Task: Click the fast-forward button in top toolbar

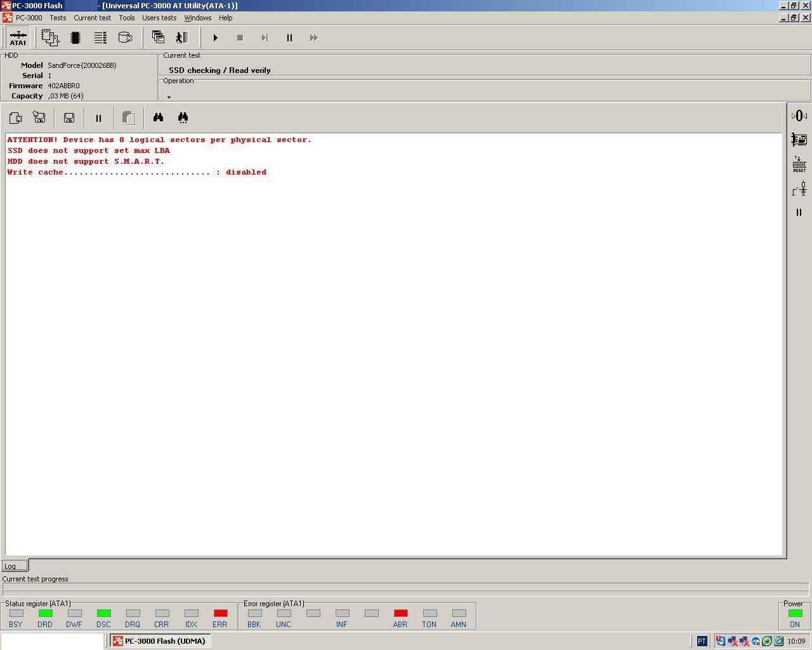Action: click(313, 38)
